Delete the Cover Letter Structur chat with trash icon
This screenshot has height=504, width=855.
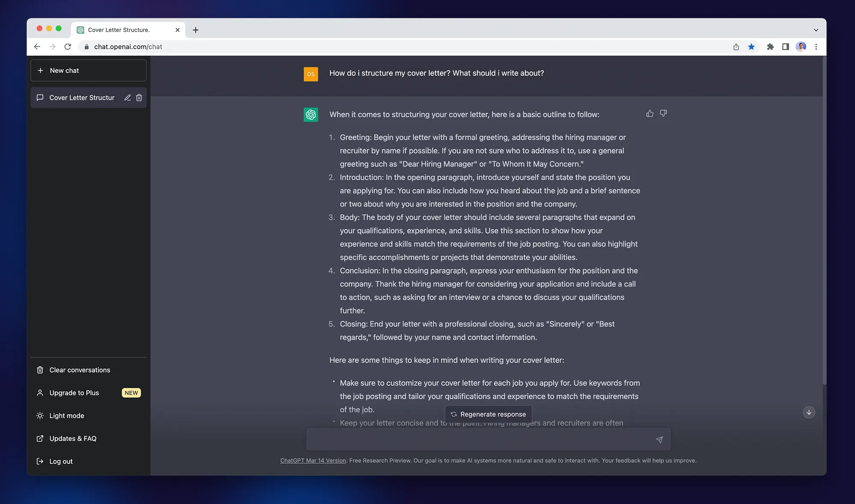click(x=139, y=97)
